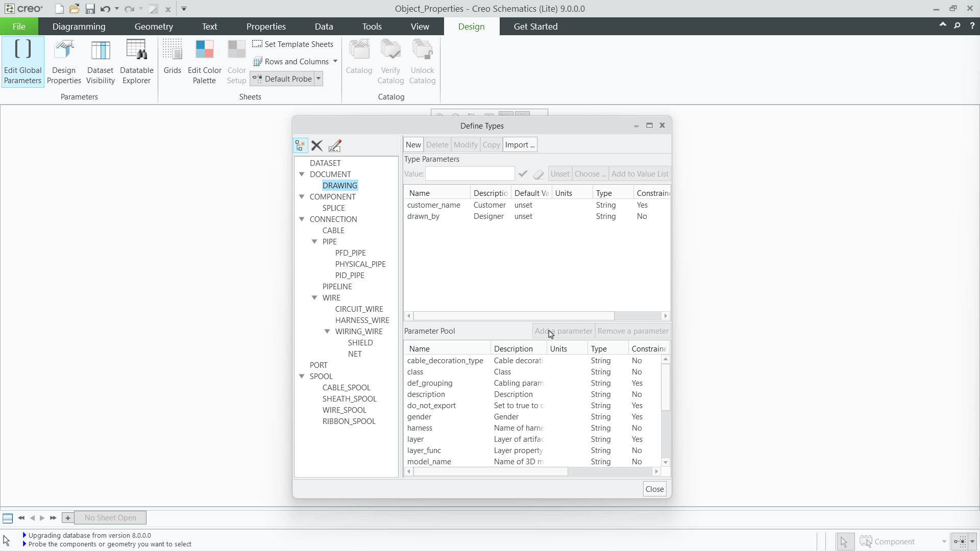Click the Open folder icon

pos(75,9)
